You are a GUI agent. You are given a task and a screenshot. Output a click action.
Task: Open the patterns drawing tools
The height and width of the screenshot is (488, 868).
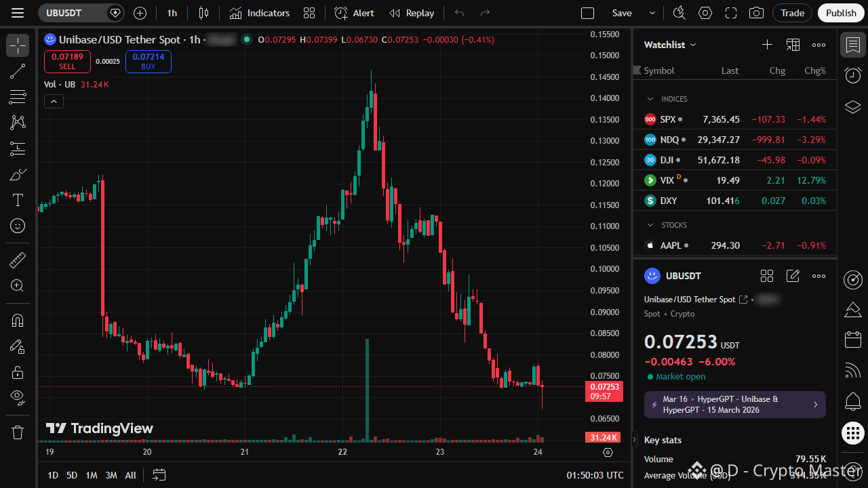(18, 123)
